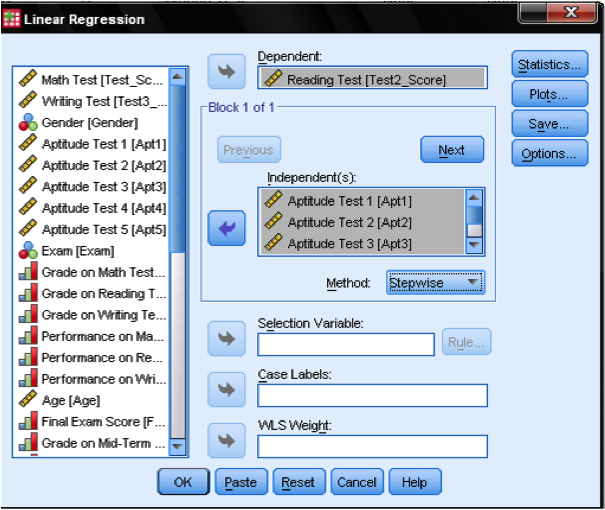605x510 pixels.
Task: Open the Options dialog
Action: point(549,154)
